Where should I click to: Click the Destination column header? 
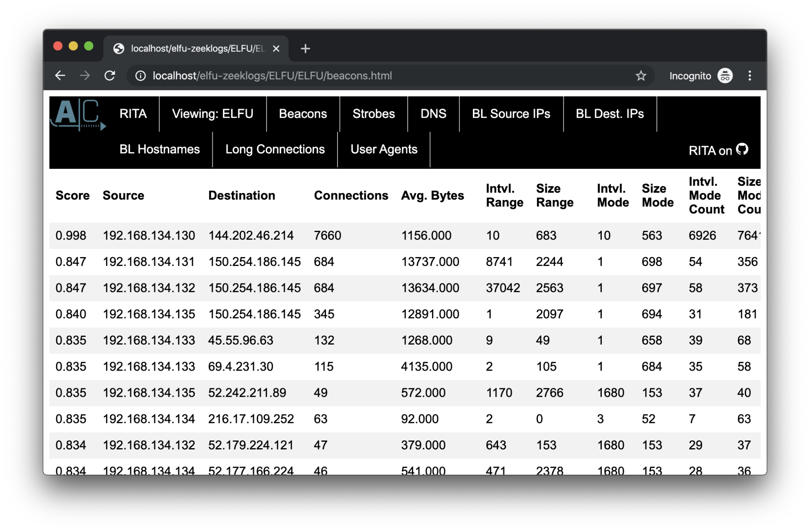point(242,196)
